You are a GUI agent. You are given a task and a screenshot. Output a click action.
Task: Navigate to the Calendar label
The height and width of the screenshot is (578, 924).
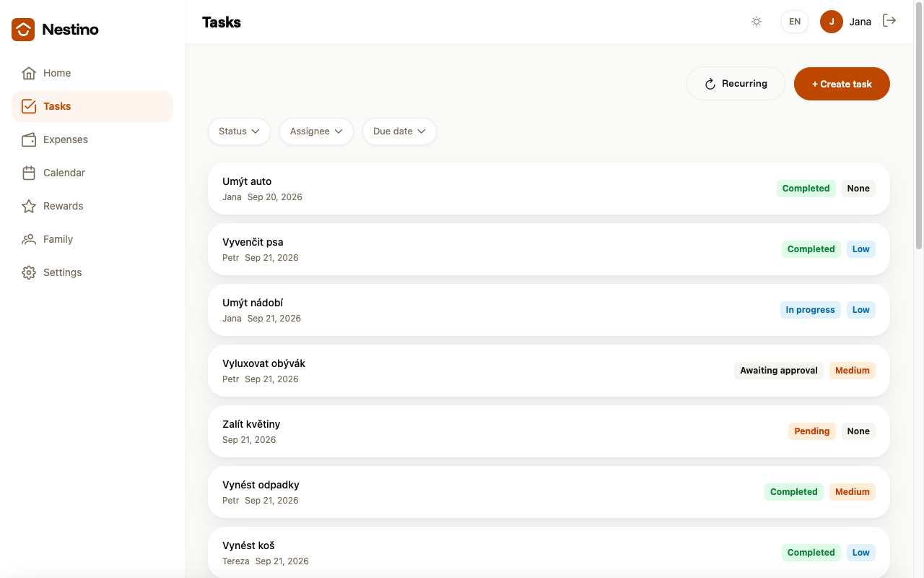click(64, 173)
